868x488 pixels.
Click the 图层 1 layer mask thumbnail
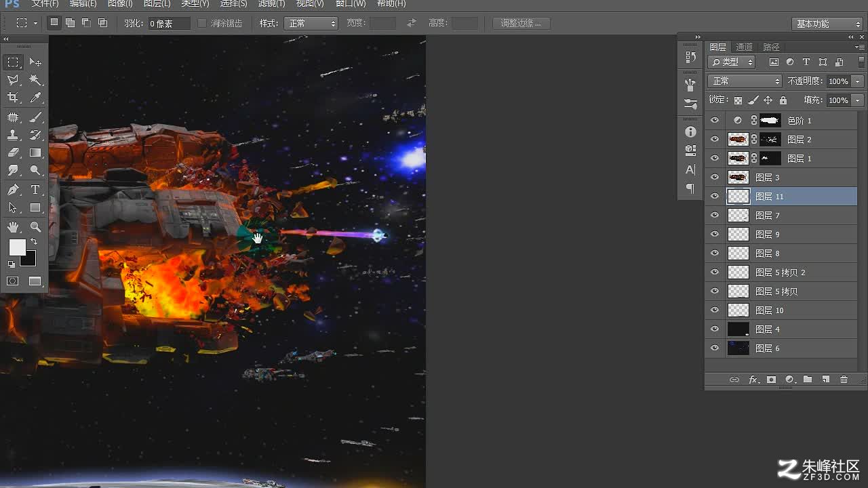pyautogui.click(x=770, y=159)
